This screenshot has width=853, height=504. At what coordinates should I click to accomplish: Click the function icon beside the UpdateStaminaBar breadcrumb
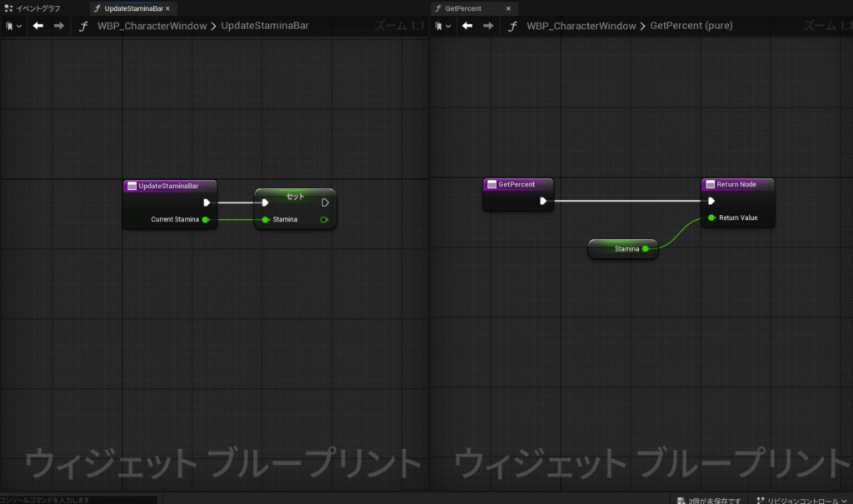[x=83, y=26]
